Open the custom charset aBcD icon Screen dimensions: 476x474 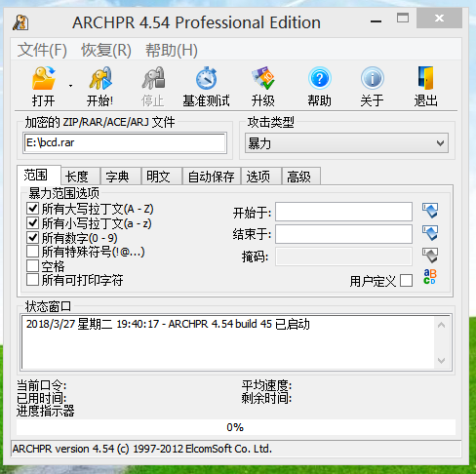pos(430,277)
